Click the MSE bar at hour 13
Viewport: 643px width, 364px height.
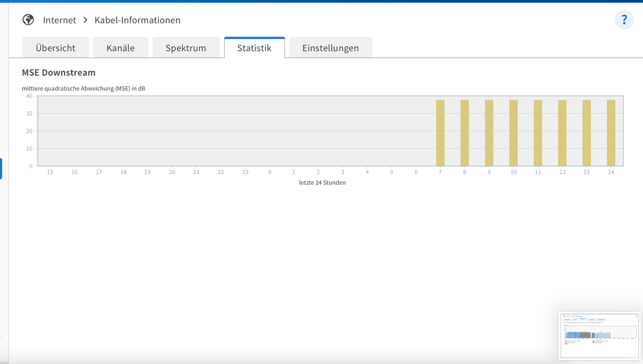[586, 133]
